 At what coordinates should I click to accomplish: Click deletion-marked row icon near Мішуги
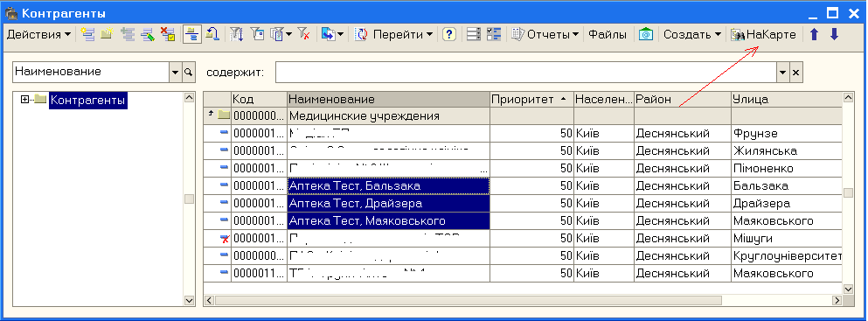click(224, 239)
